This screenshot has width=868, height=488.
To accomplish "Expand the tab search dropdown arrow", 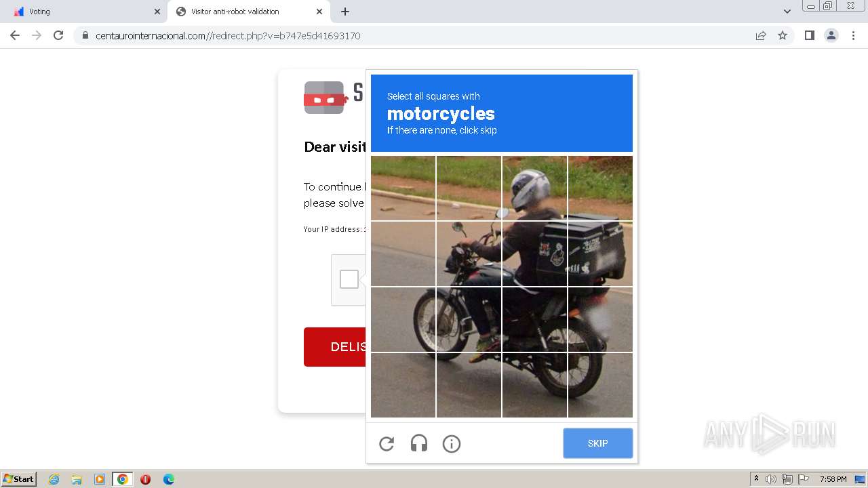I will coord(787,12).
